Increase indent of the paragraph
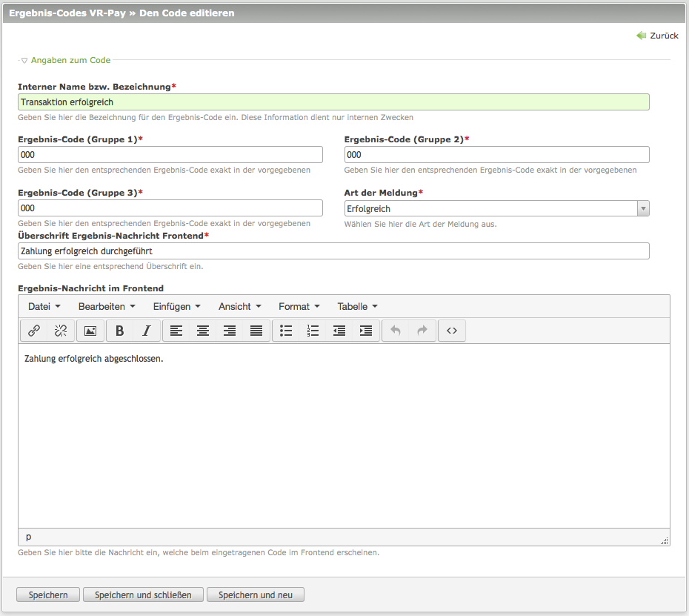 click(x=366, y=331)
